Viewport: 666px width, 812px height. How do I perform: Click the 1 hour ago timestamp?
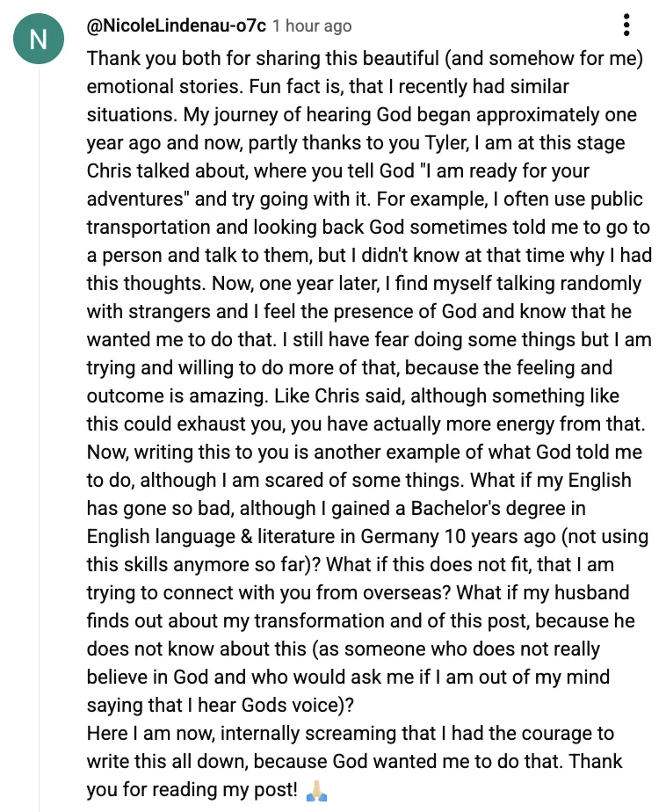click(x=312, y=25)
